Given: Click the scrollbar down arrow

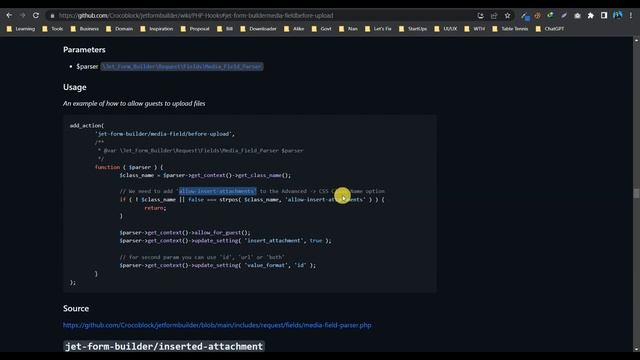Looking at the screenshot, I should (636, 349).
